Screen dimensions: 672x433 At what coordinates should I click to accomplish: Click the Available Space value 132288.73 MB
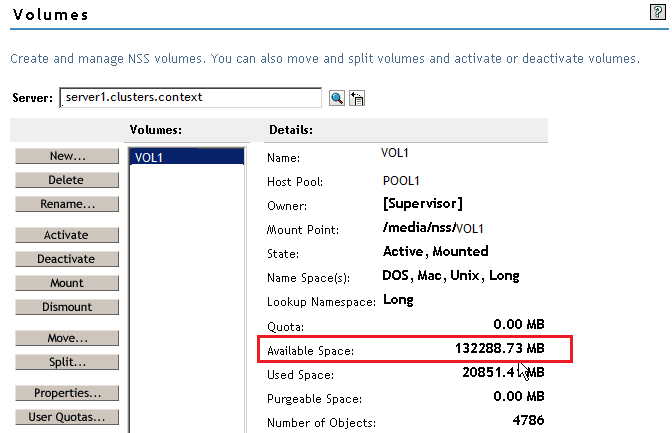494,349
